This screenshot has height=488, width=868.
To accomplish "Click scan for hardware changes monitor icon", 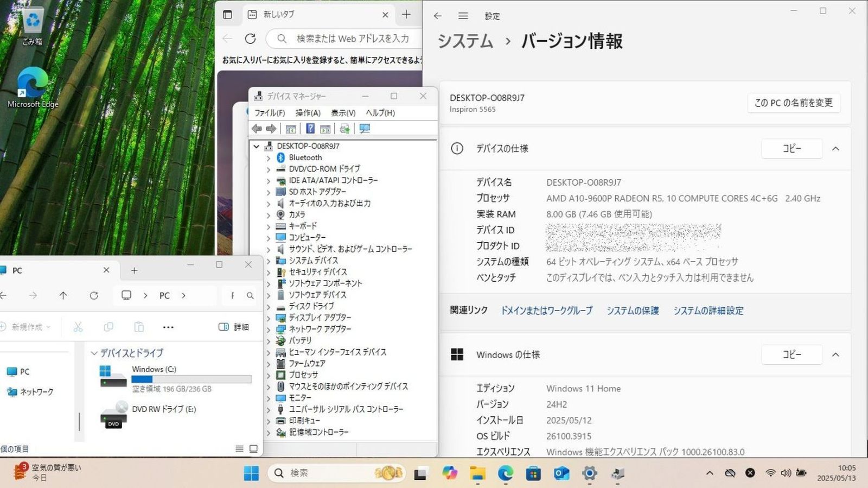I will 365,129.
